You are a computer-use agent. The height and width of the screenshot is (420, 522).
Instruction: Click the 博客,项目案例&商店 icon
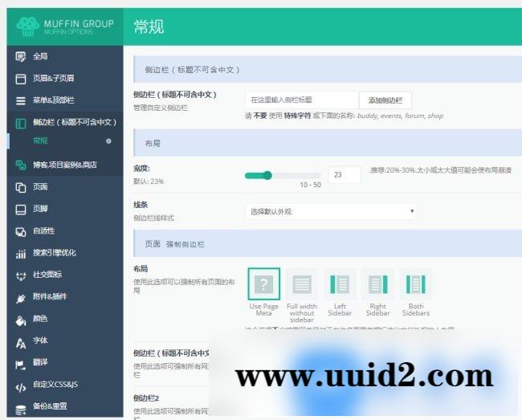click(21, 165)
